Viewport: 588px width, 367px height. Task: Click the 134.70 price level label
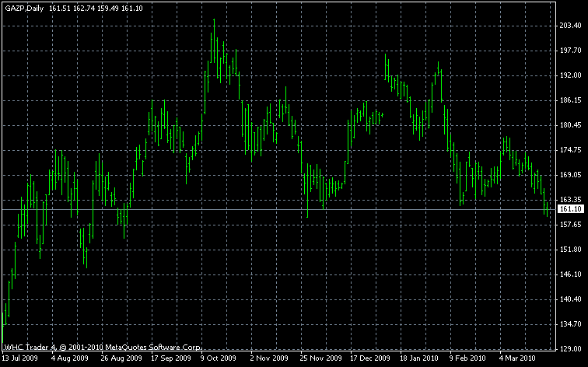[x=571, y=324]
